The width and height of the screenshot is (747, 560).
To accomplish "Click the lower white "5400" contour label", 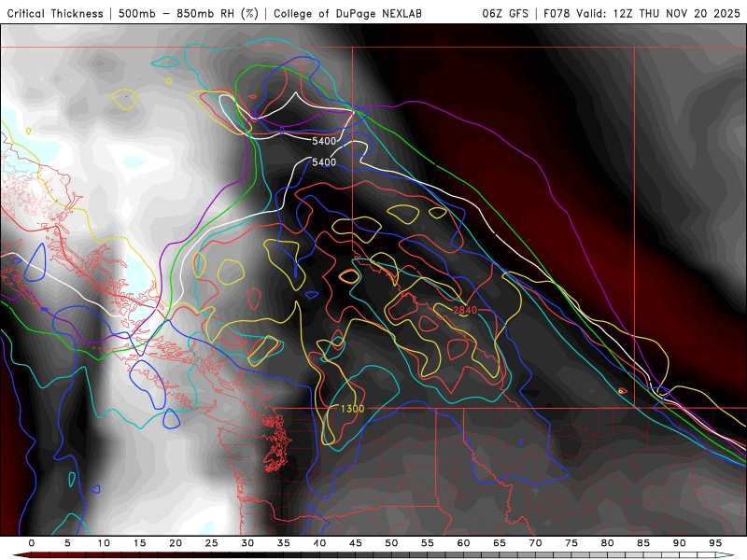I will point(324,162).
